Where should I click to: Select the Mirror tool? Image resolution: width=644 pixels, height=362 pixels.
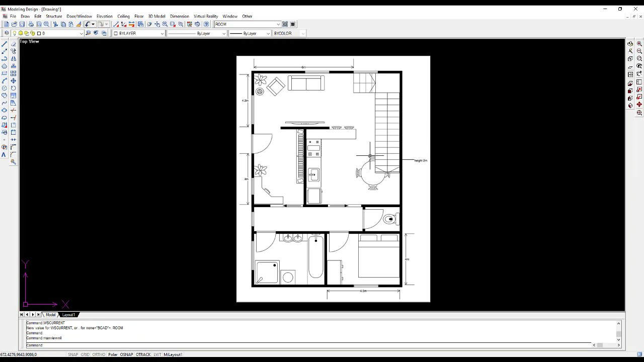[x=13, y=59]
